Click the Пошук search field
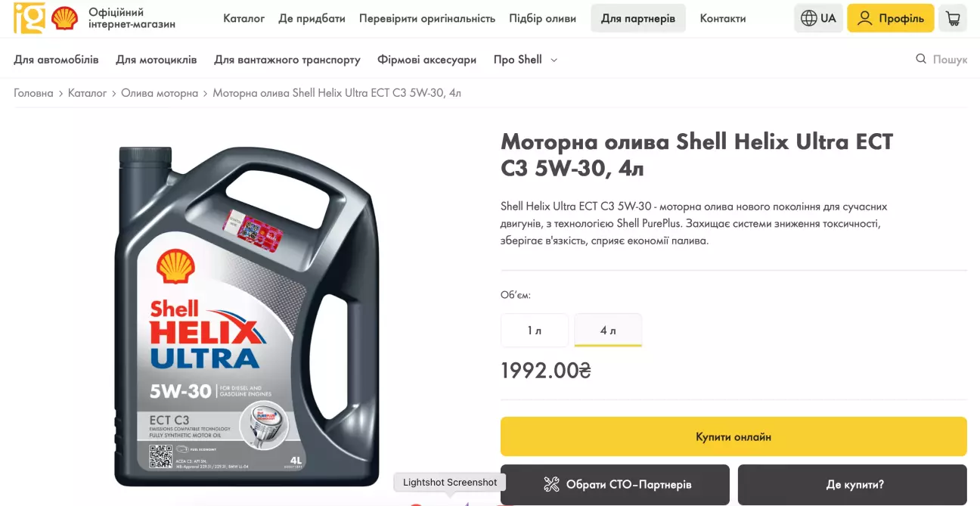Screen dimensions: 980x506 pyautogui.click(x=941, y=59)
